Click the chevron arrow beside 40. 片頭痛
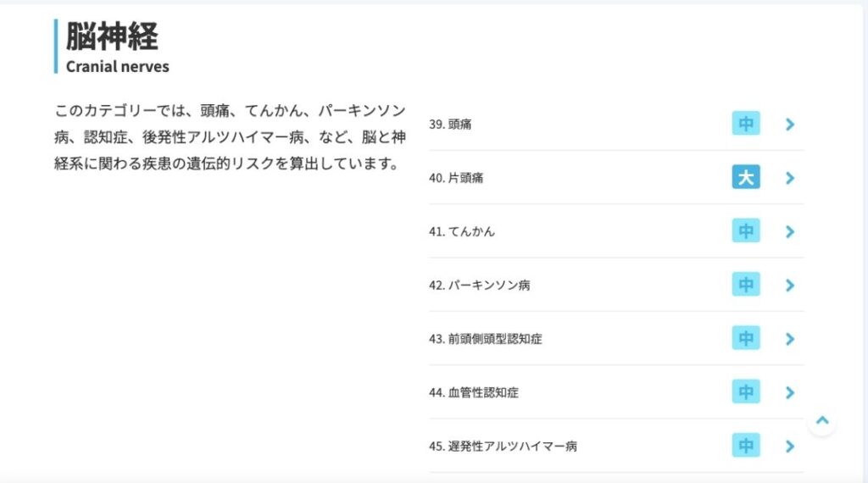The image size is (868, 483). 790,178
